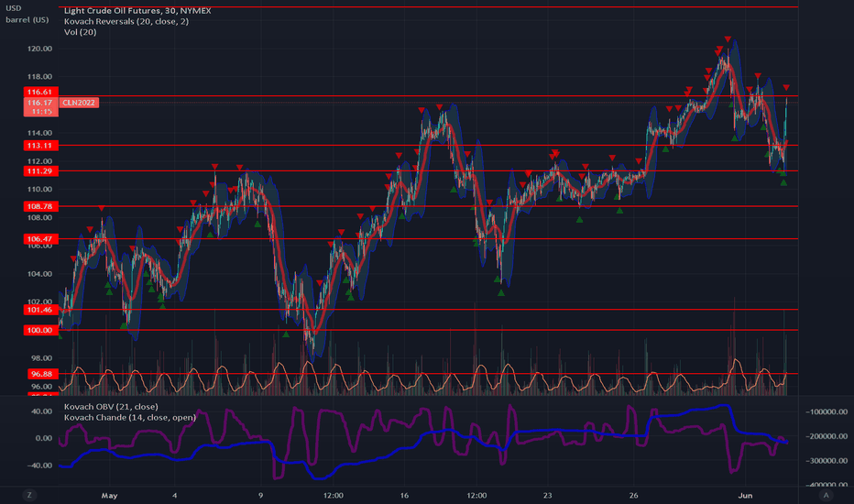Screen dimensions: 854x504
Task: Click the 106.47 horizontal line price label
Action: pyautogui.click(x=41, y=238)
